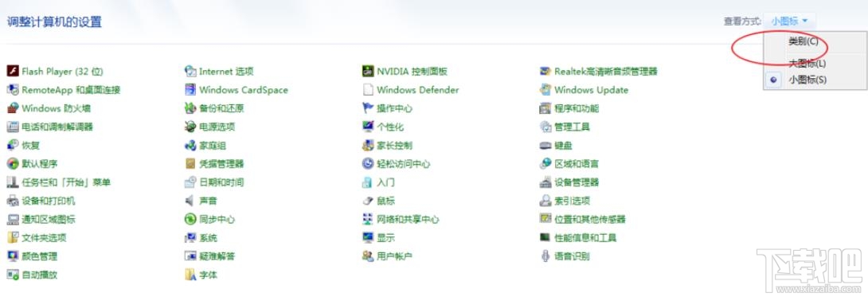Click the 字体 fonts folder icon
The height and width of the screenshot is (297, 868).
click(190, 275)
